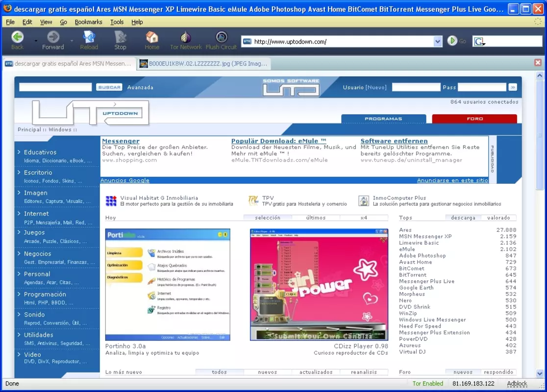
Task: Click the Stop loading icon
Action: [121, 37]
